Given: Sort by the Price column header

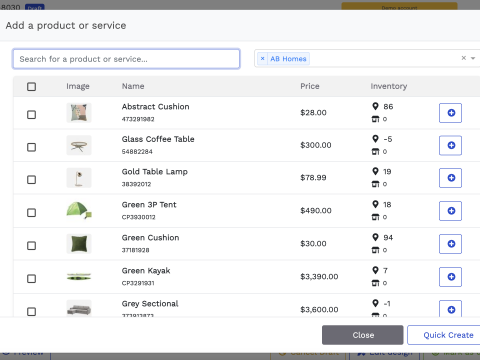Looking at the screenshot, I should click(310, 86).
